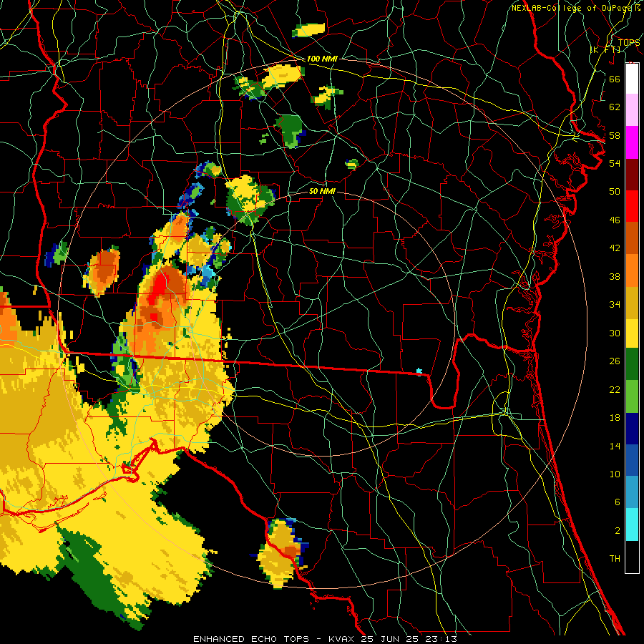Click the legend value "66"
The image size is (644, 644).
tap(615, 79)
